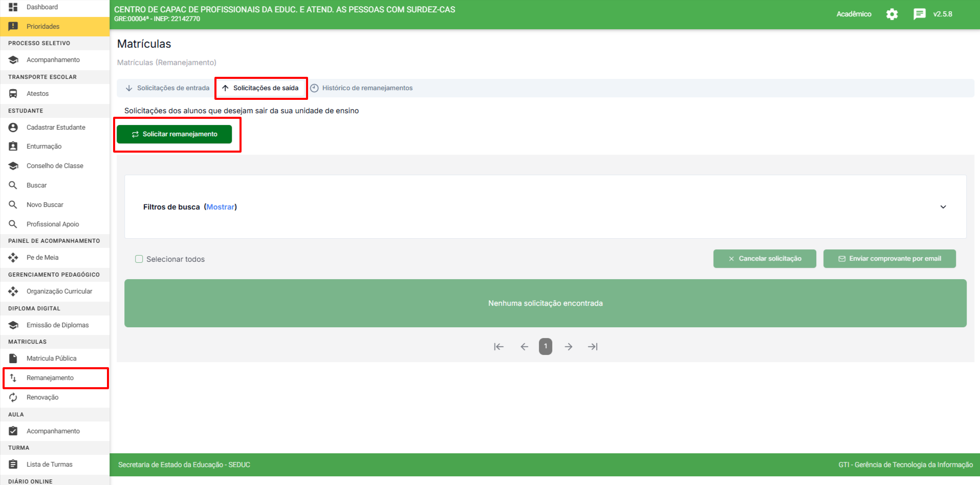Click the Solicitar remanejamento button
This screenshot has height=485, width=980.
pos(175,134)
